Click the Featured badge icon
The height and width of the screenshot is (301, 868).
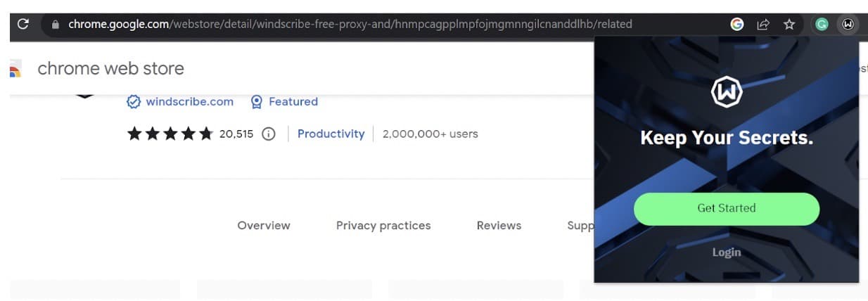[257, 102]
